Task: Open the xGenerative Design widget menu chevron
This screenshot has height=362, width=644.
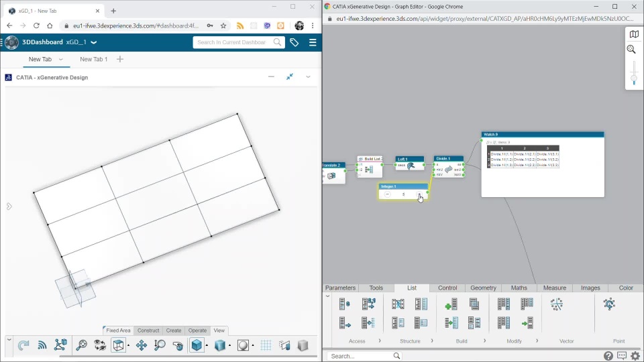Action: point(308,76)
